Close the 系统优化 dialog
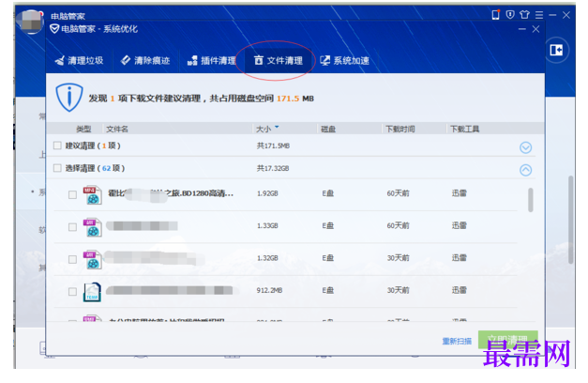 click(535, 29)
